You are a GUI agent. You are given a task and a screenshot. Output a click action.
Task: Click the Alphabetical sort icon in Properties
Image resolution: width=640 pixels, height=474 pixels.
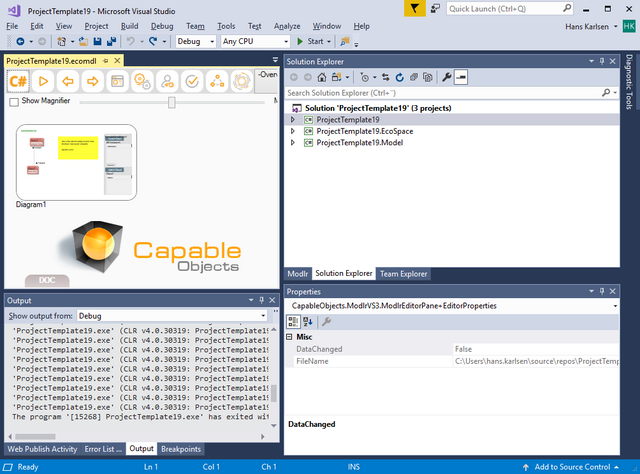(x=308, y=322)
